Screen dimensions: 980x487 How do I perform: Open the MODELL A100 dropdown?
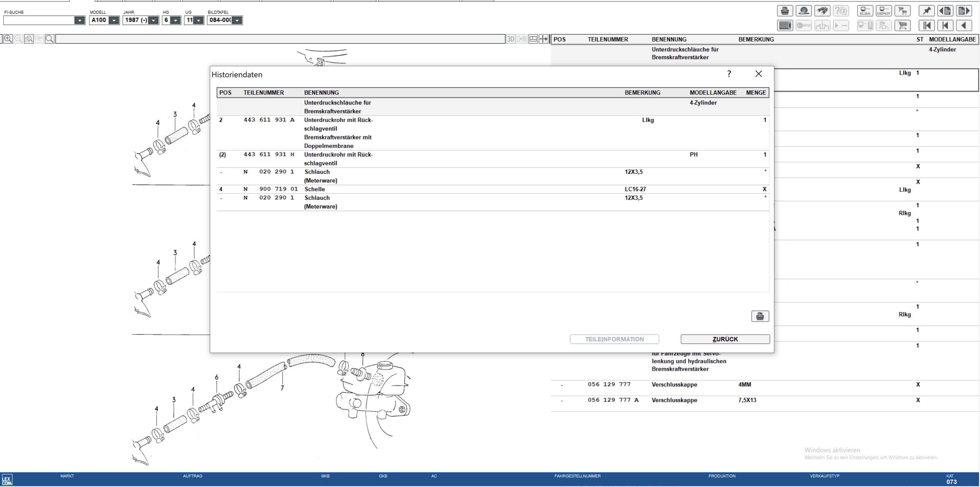[114, 20]
